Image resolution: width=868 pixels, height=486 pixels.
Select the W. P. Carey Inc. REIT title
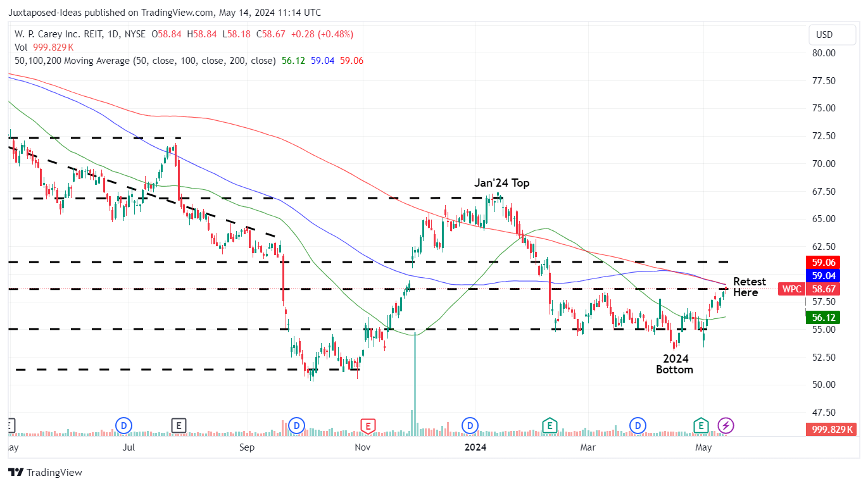point(60,34)
